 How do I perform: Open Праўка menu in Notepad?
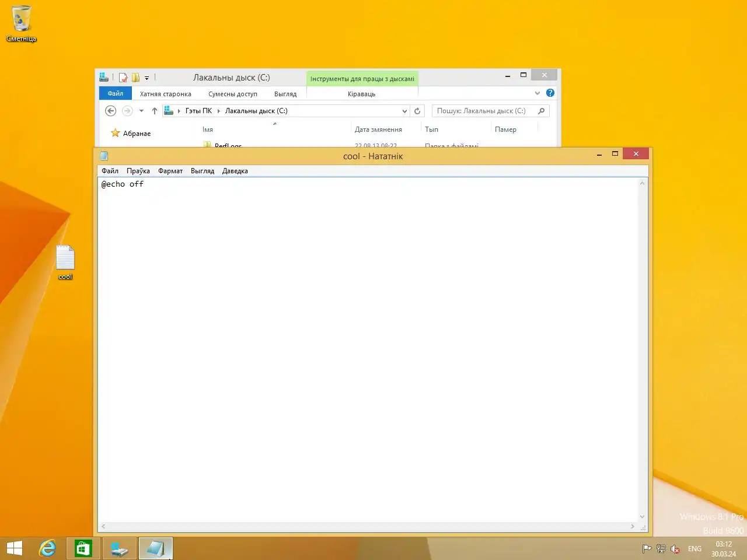pyautogui.click(x=138, y=171)
